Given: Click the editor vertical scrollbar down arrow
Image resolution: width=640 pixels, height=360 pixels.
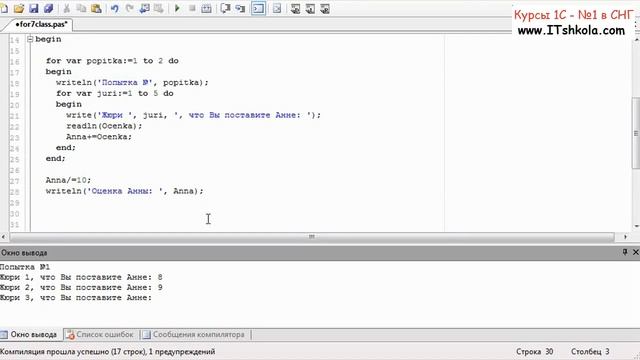Looking at the screenshot, I should click(x=636, y=226).
